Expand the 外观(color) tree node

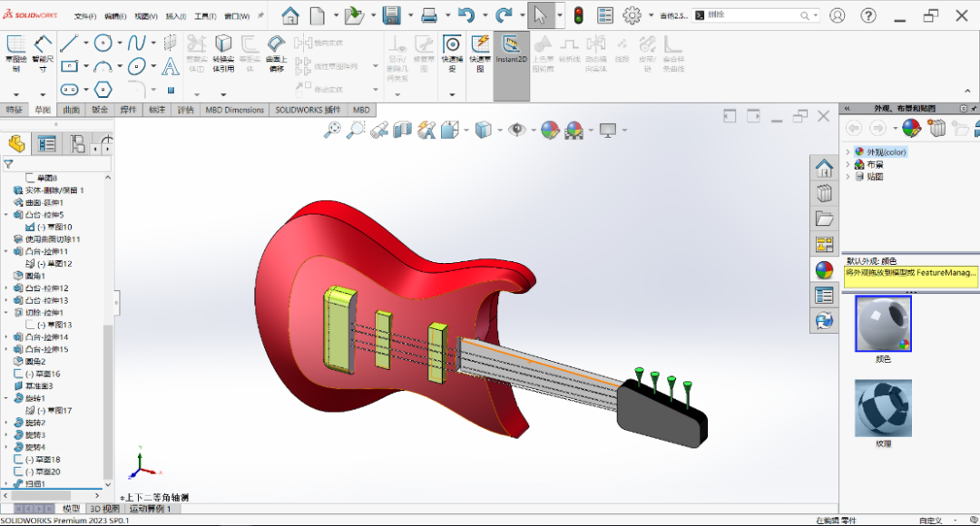(848, 151)
